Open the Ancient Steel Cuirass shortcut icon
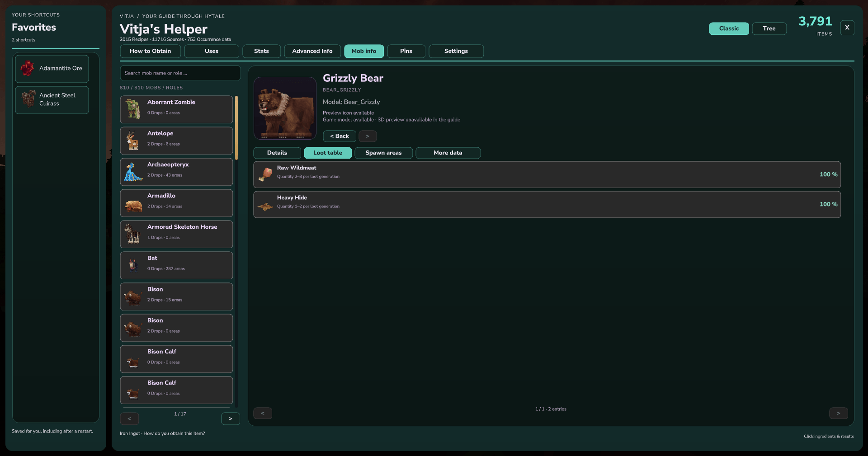Screen dimensions: 868x456 click(x=28, y=99)
